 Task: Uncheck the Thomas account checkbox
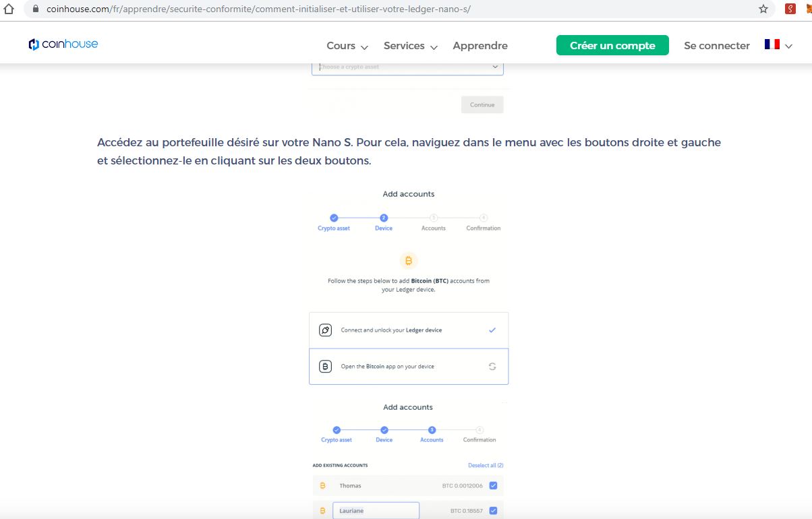493,485
